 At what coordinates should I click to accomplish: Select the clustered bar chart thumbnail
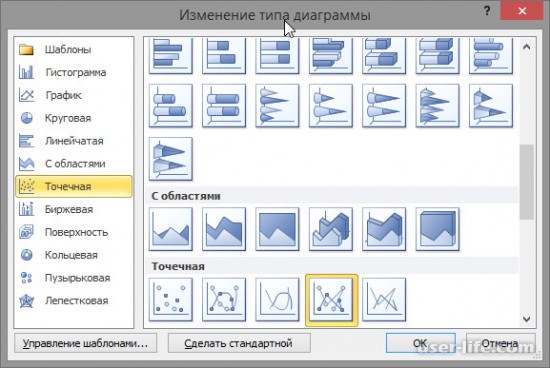[x=171, y=56]
